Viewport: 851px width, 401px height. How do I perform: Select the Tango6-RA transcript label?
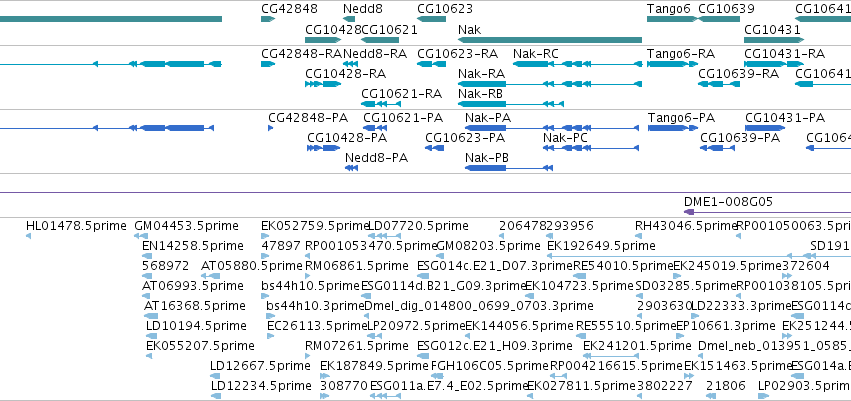pyautogui.click(x=681, y=54)
